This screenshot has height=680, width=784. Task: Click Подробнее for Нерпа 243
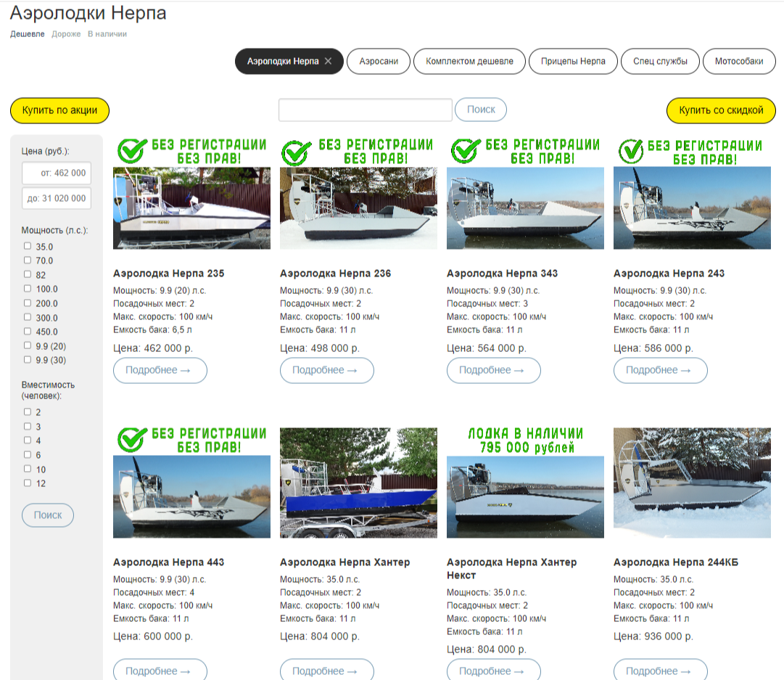tap(661, 370)
